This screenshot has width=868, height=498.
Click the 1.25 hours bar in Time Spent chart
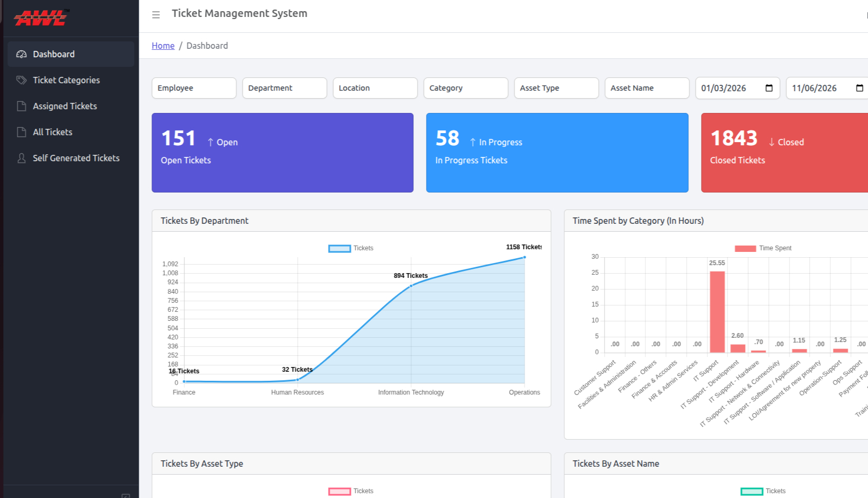[x=840, y=351]
